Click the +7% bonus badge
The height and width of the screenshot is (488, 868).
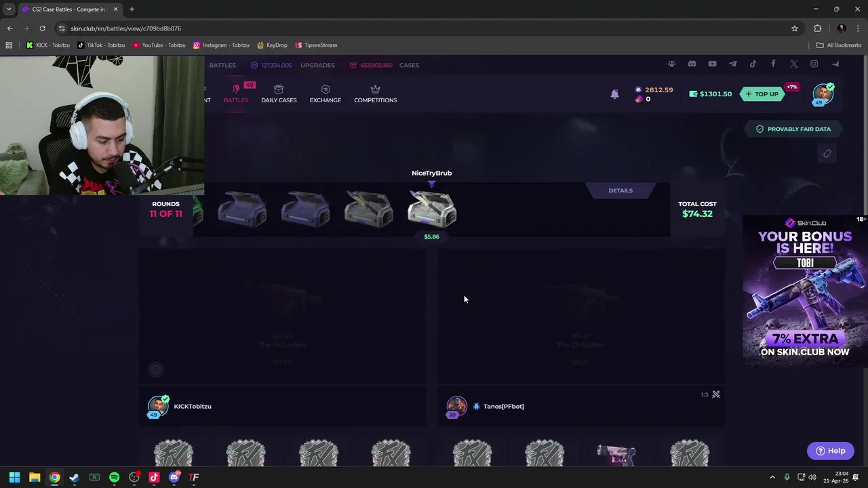point(791,87)
